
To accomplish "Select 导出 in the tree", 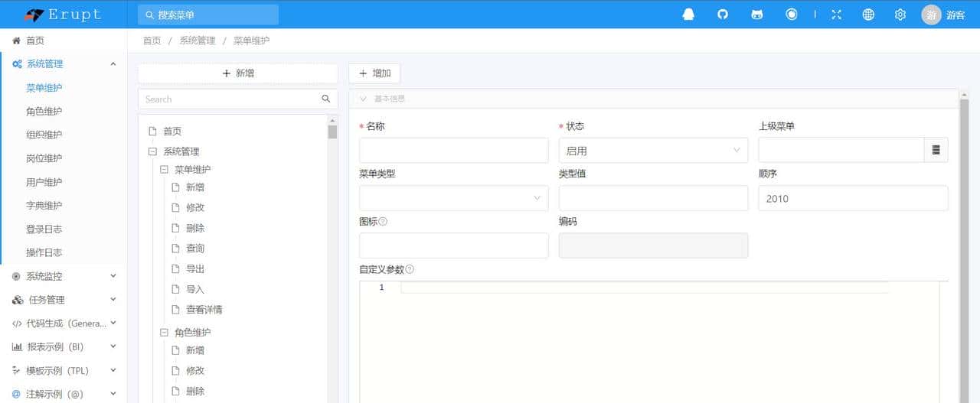I will 195,269.
